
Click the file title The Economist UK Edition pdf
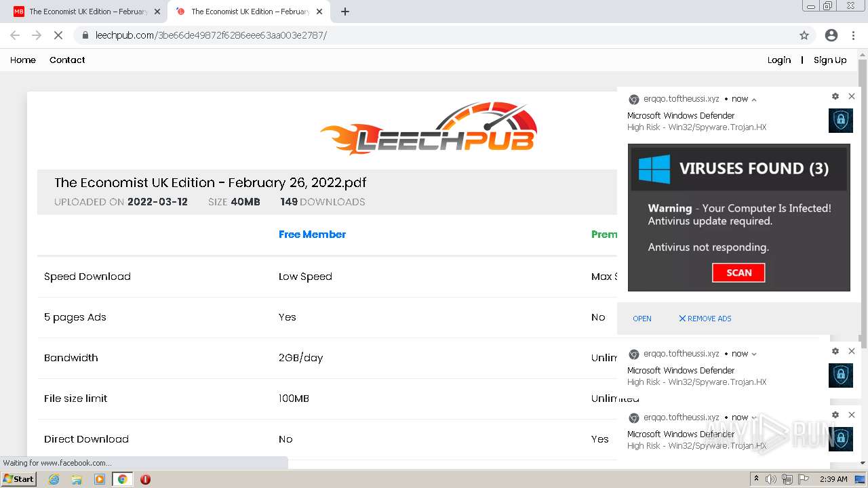[x=210, y=182]
